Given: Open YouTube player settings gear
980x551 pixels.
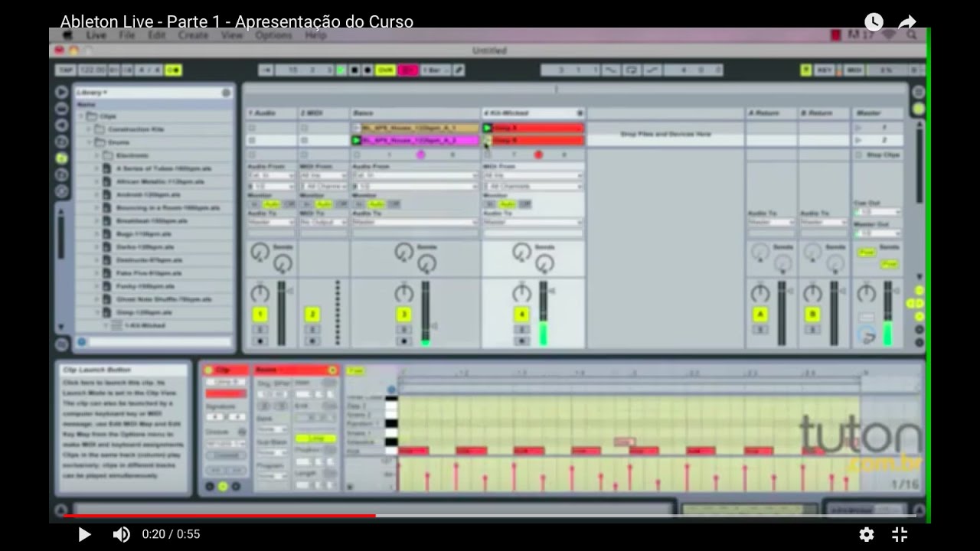Looking at the screenshot, I should [x=866, y=534].
